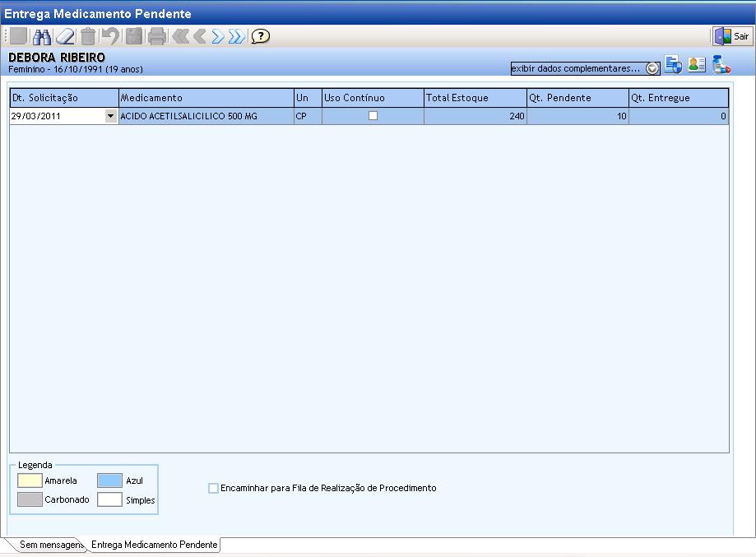Click the floppy disk save icon
This screenshot has width=756, height=557.
tap(134, 37)
